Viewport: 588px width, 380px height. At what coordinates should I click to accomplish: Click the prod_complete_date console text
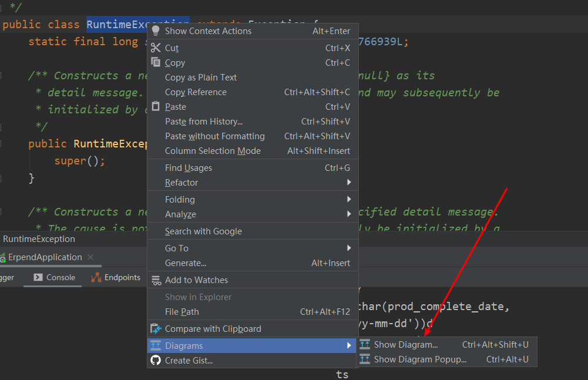click(x=445, y=306)
